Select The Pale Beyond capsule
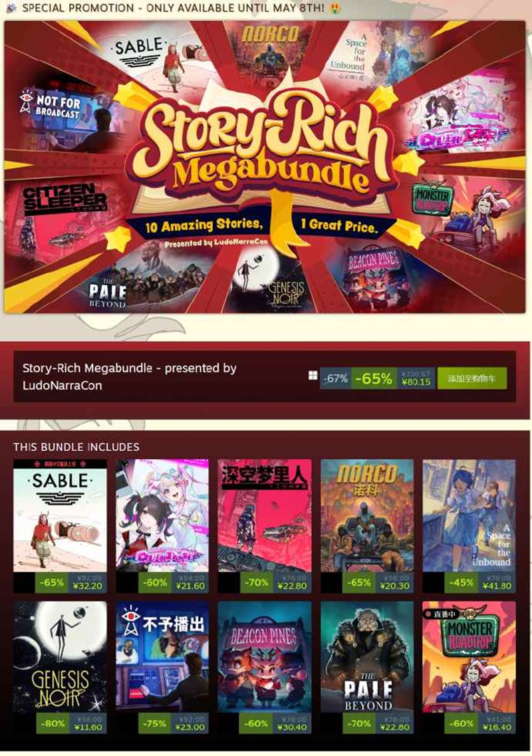 [367, 657]
